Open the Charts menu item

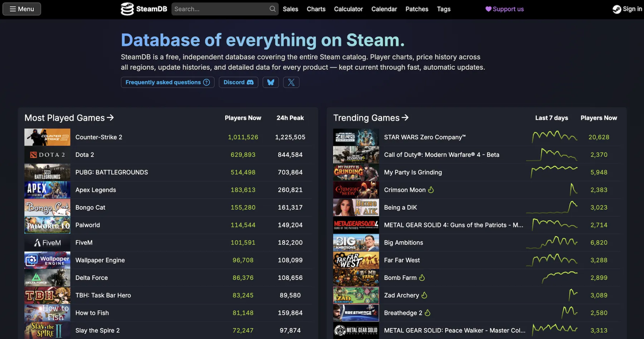tap(316, 9)
